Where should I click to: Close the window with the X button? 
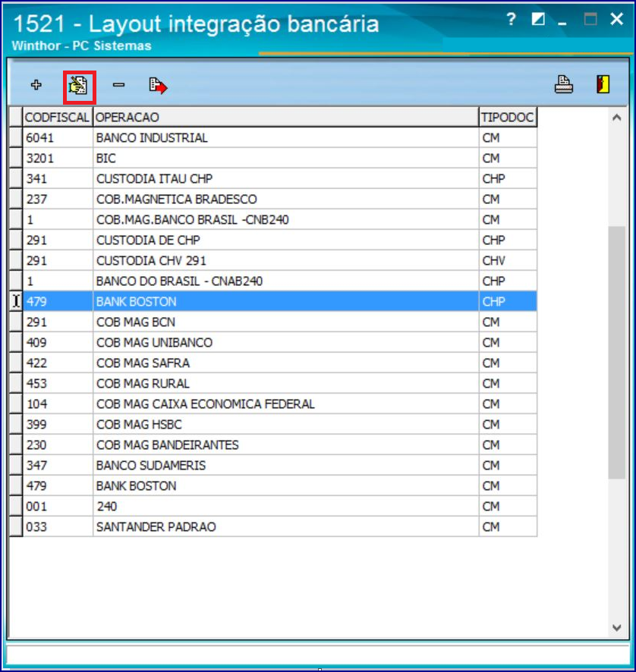(x=616, y=19)
